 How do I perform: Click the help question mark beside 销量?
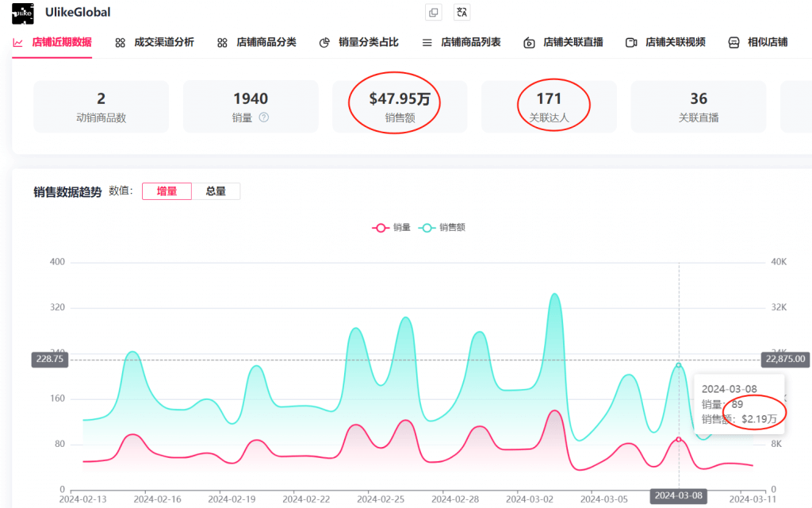(264, 117)
